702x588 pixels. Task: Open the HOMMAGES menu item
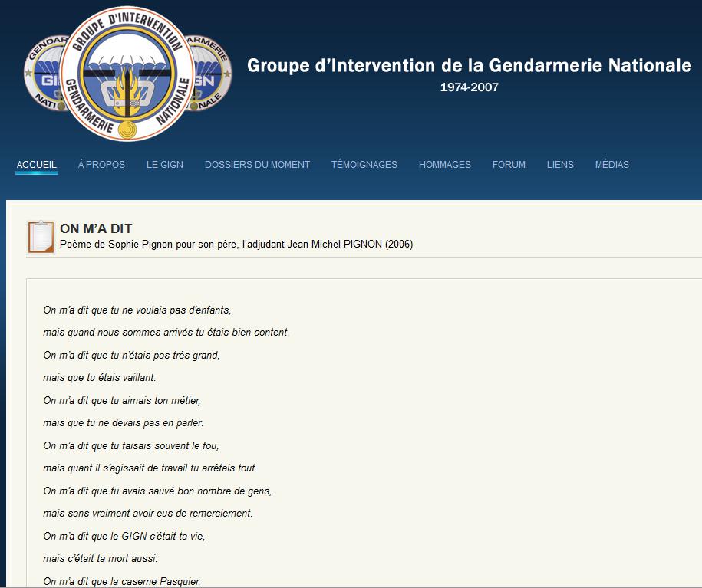click(x=445, y=165)
